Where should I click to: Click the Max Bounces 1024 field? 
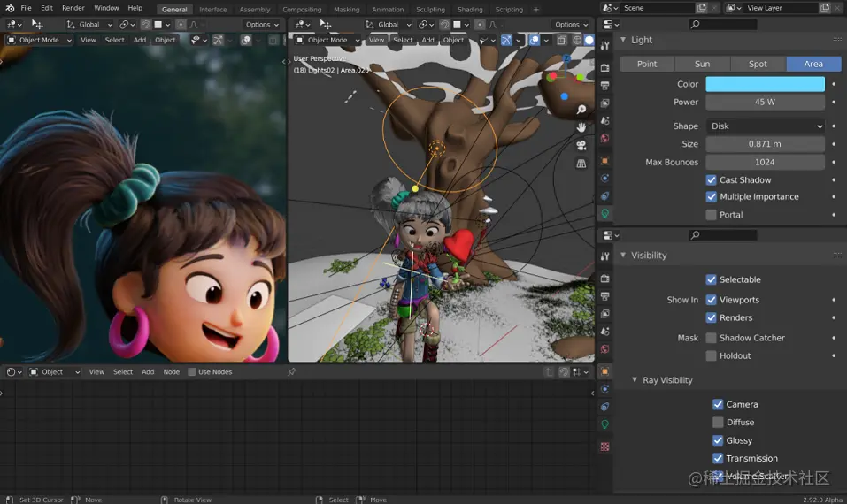pos(765,162)
